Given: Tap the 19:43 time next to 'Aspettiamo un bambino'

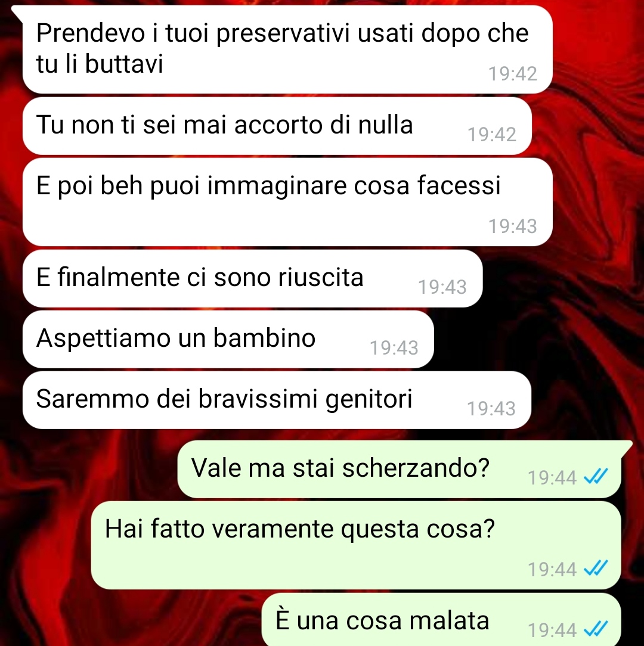Looking at the screenshot, I should coord(394,347).
